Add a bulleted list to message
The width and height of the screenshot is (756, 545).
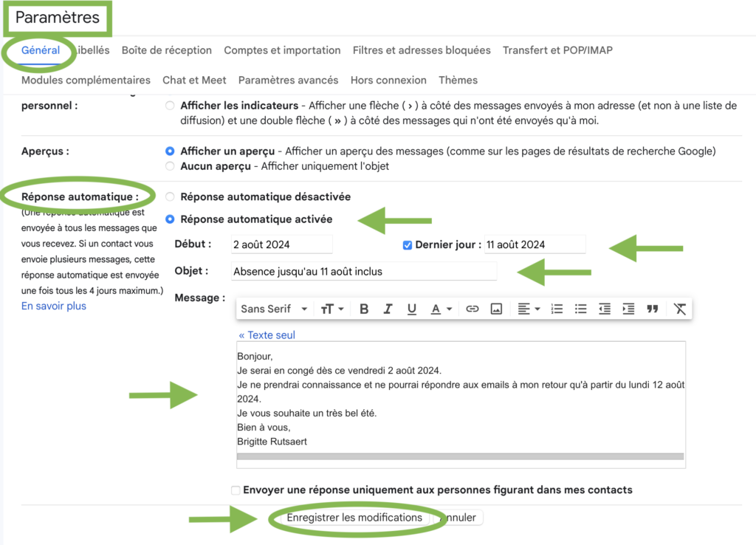[581, 309]
